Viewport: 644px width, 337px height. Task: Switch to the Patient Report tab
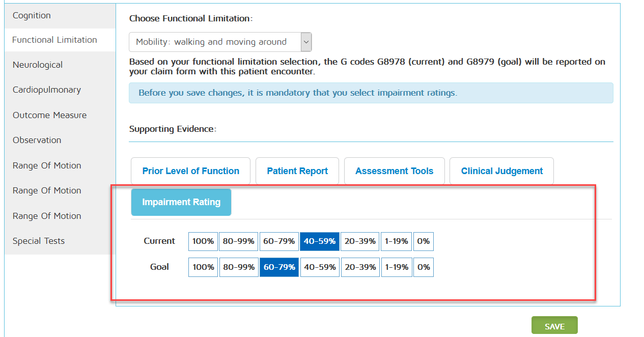point(297,171)
